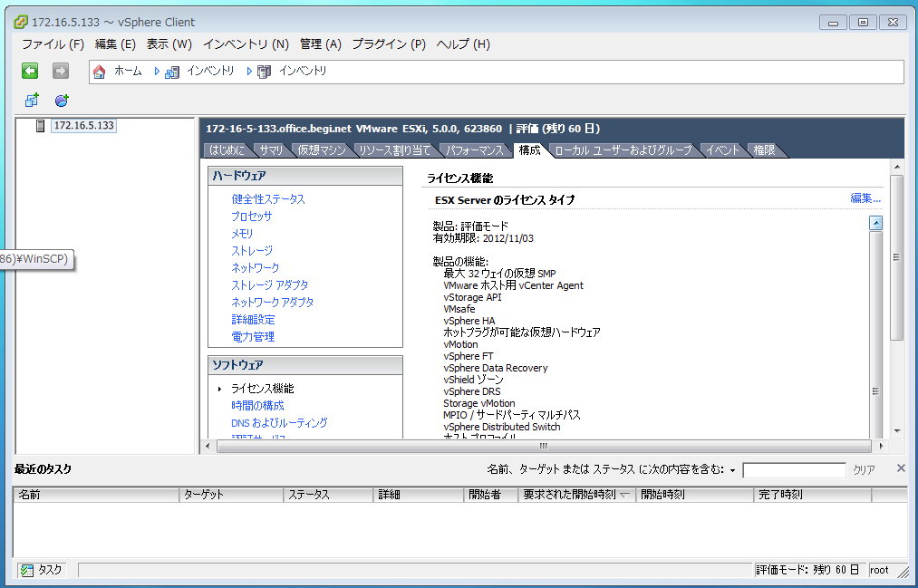Click the green back navigation arrow

click(30, 71)
